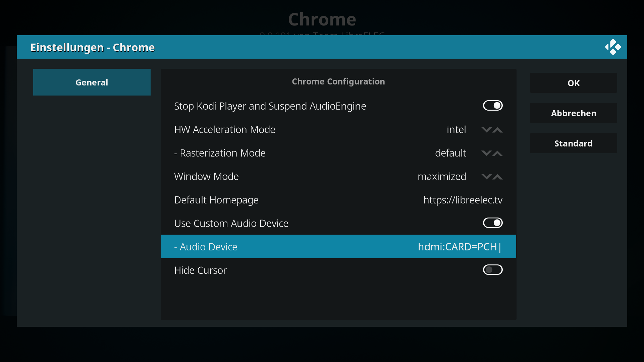The image size is (644, 362).
Task: Click up arrow for Rasterization Mode
Action: [497, 153]
